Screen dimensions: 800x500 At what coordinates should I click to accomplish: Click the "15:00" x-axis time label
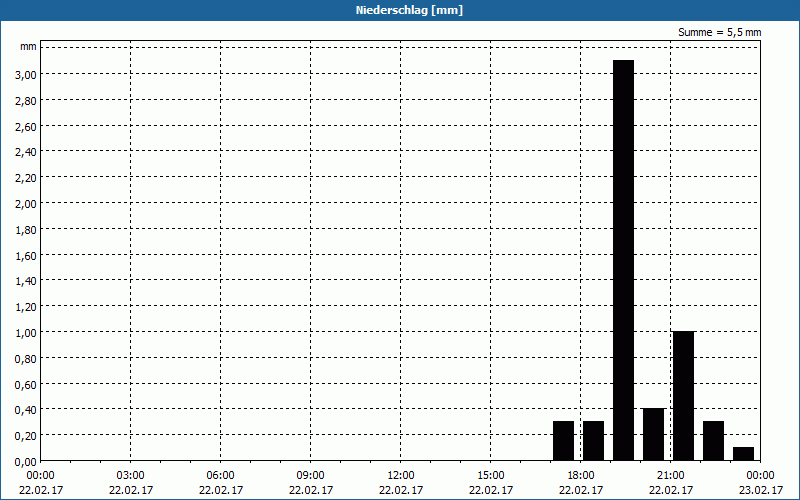491,476
